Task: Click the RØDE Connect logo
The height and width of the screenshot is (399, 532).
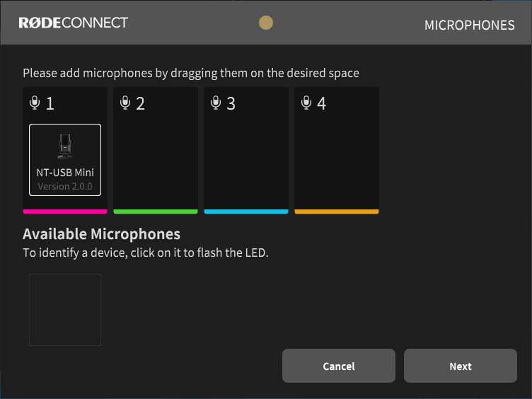Action: click(73, 23)
